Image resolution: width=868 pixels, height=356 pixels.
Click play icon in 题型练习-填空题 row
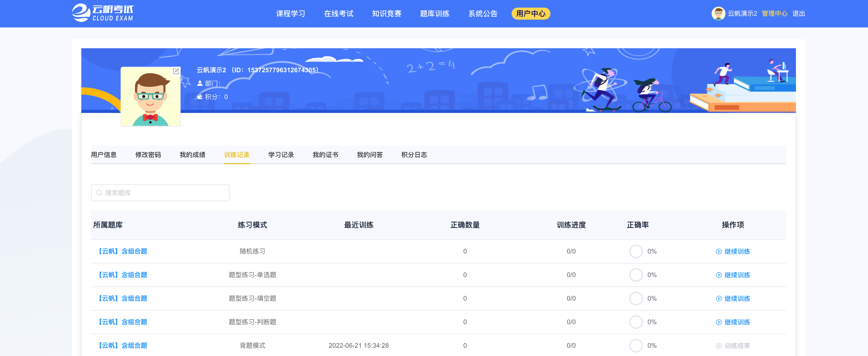click(719, 299)
